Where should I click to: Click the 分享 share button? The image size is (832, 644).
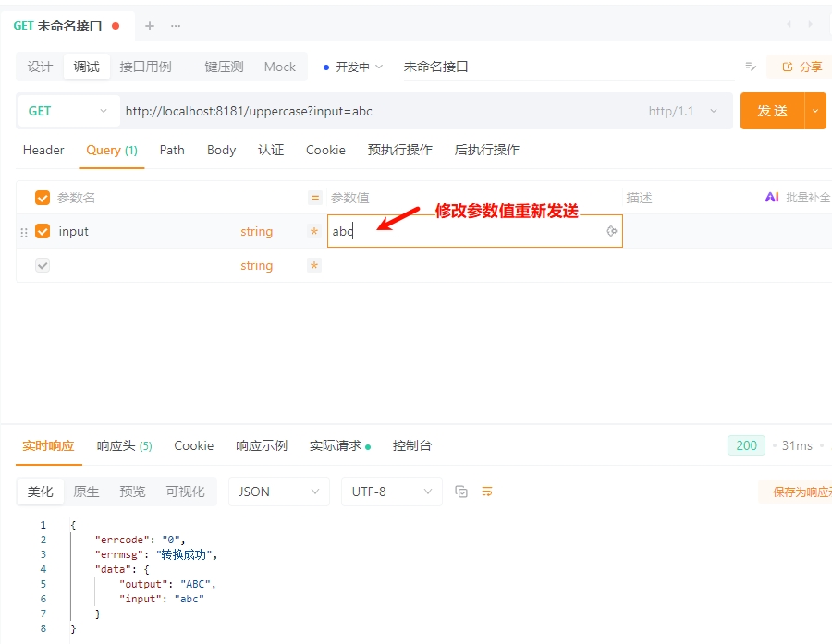coord(801,67)
